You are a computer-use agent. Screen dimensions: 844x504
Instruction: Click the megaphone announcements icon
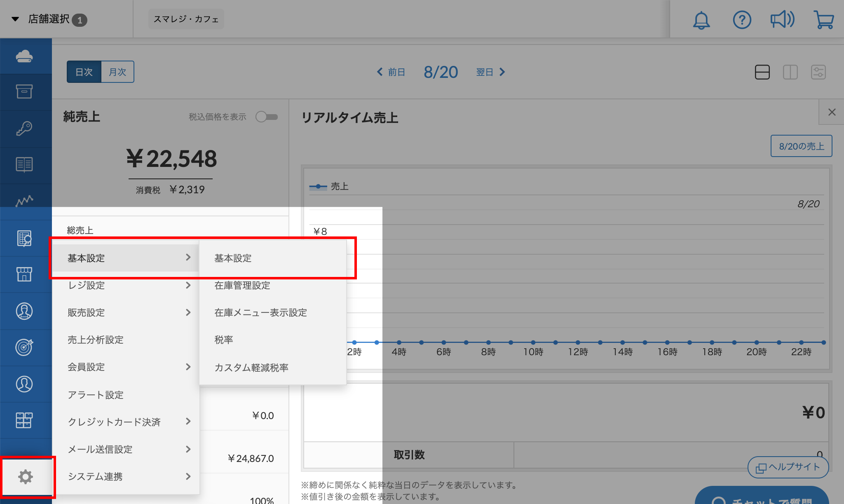pos(782,19)
